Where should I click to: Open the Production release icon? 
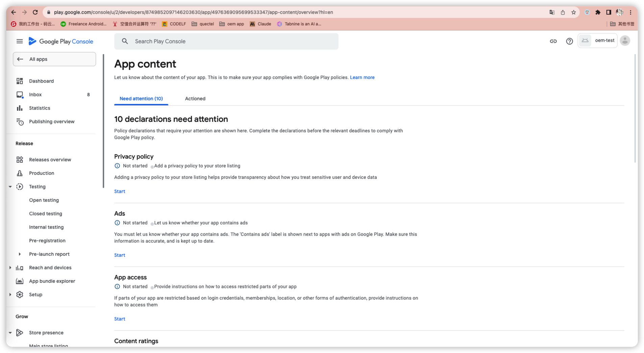[x=20, y=173]
